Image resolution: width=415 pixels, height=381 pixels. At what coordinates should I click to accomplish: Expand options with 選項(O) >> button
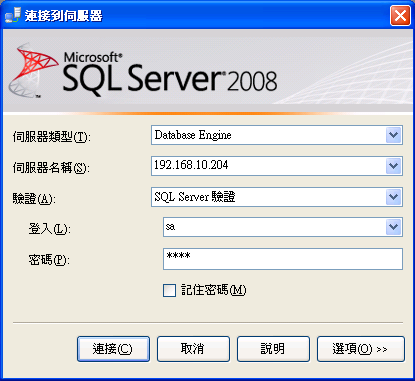[361, 349]
